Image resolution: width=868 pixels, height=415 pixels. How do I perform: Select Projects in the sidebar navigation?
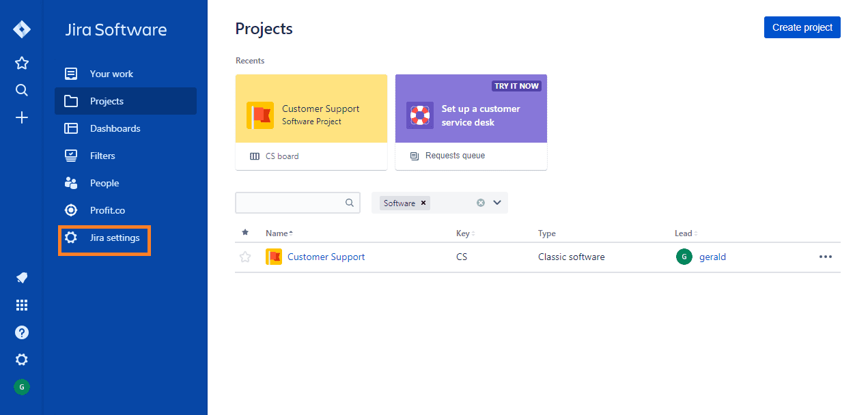click(126, 101)
